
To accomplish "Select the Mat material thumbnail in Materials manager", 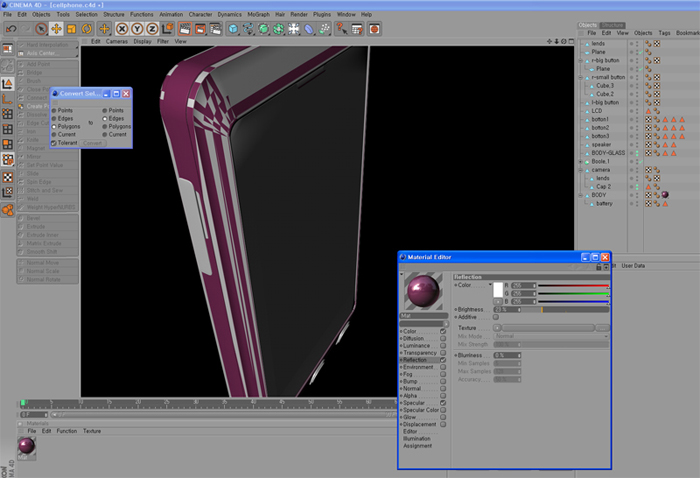I will (26, 448).
